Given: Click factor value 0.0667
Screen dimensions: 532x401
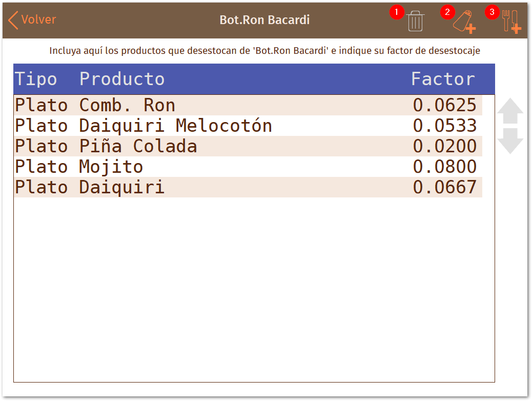Looking at the screenshot, I should pyautogui.click(x=444, y=188).
